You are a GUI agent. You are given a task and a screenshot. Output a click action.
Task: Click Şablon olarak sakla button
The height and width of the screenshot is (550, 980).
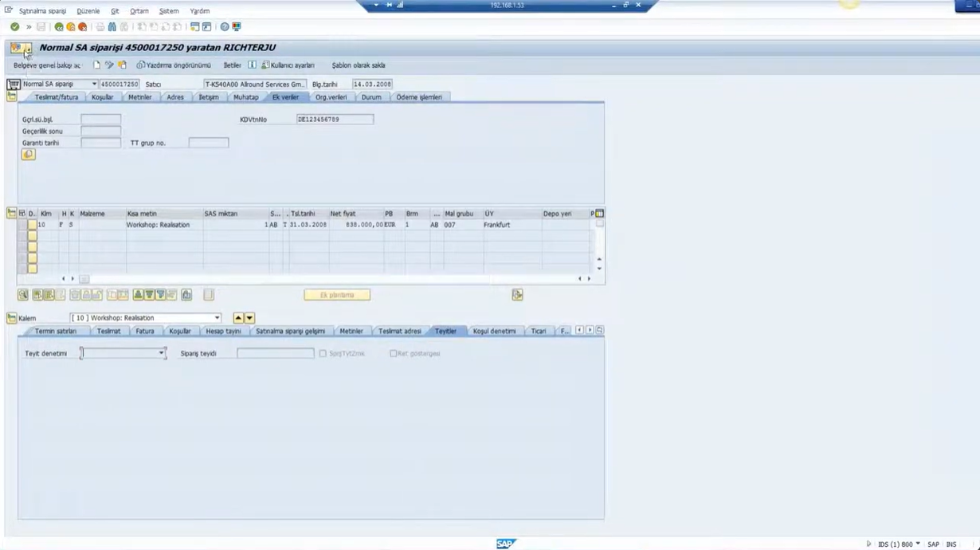tap(359, 65)
